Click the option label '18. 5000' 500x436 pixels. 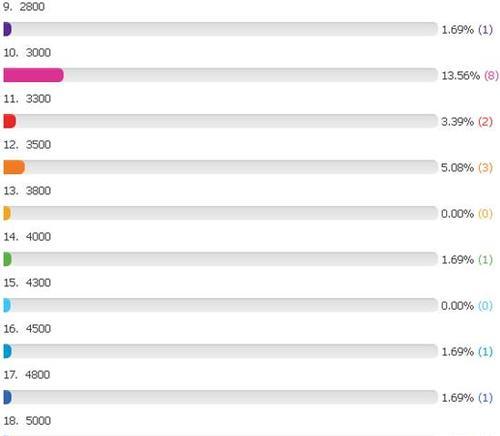(27, 421)
